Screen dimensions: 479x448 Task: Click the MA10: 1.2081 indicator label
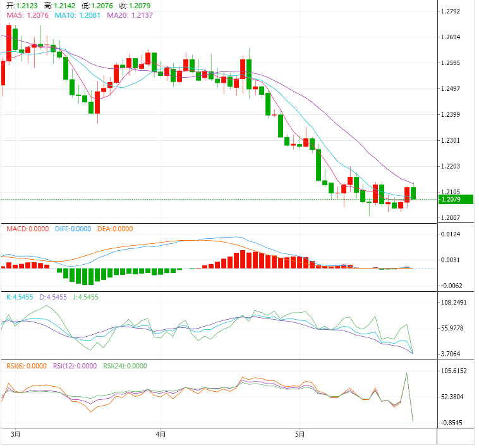point(78,15)
